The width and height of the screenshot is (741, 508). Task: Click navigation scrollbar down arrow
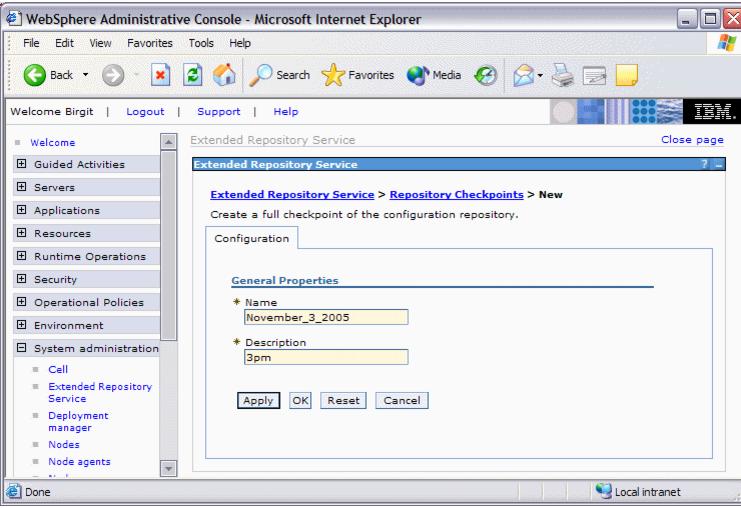pos(169,469)
